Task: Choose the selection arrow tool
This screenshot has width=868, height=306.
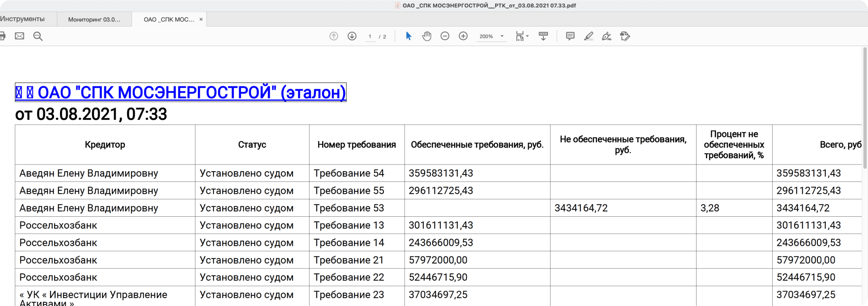Action: 408,36
